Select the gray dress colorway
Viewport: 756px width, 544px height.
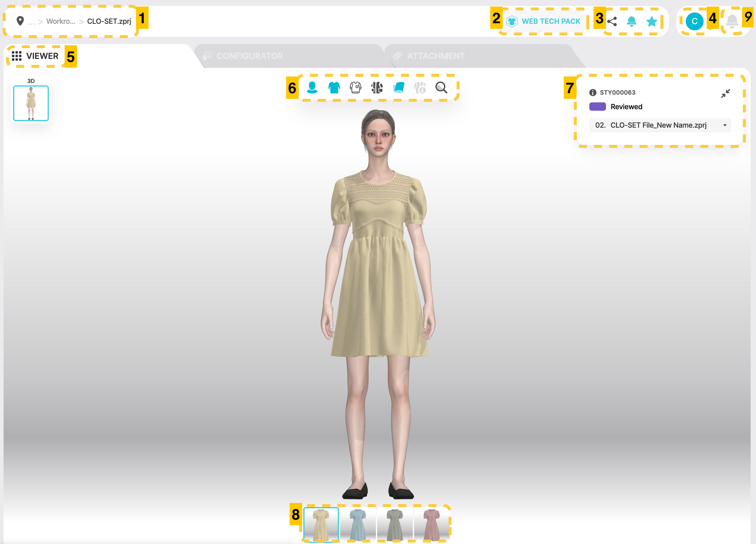tap(395, 525)
